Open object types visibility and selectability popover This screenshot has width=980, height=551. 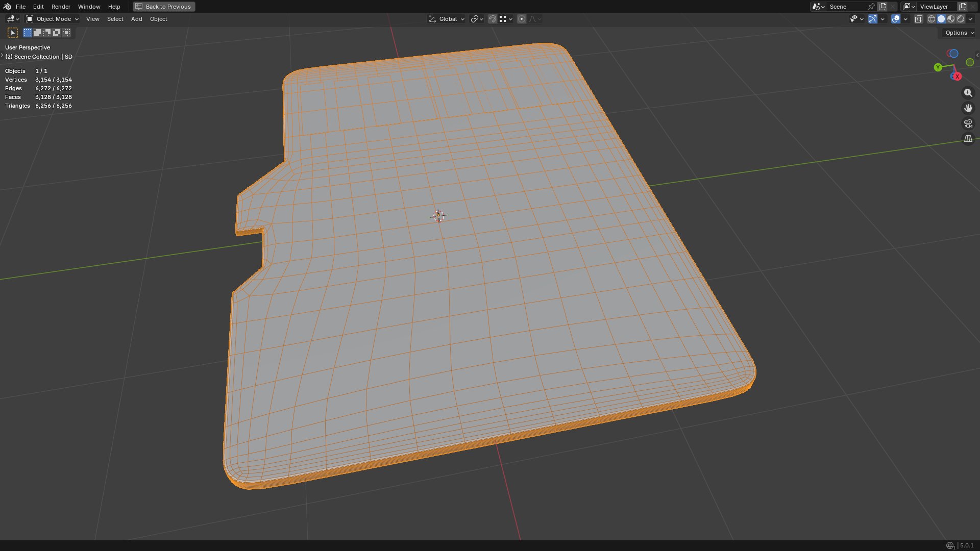pyautogui.click(x=856, y=19)
